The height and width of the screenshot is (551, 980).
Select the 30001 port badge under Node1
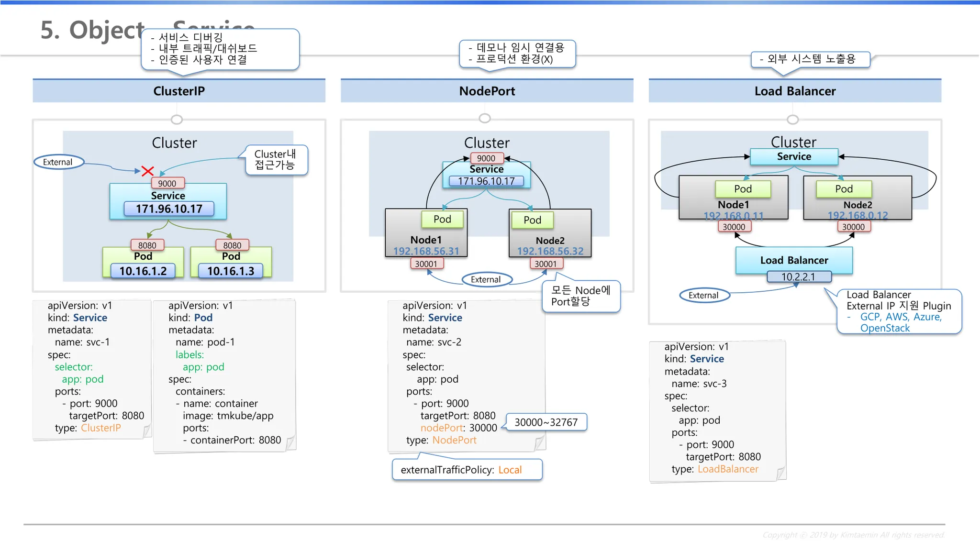[x=426, y=264]
